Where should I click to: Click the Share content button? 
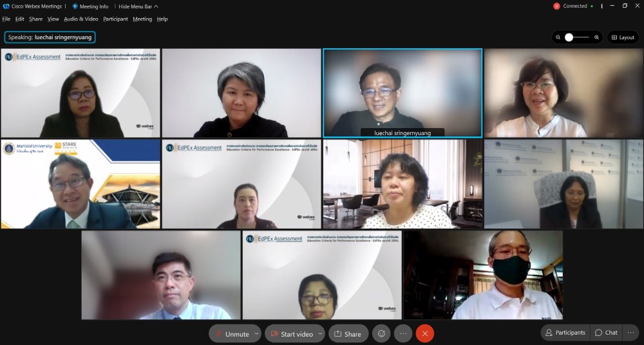(x=348, y=333)
